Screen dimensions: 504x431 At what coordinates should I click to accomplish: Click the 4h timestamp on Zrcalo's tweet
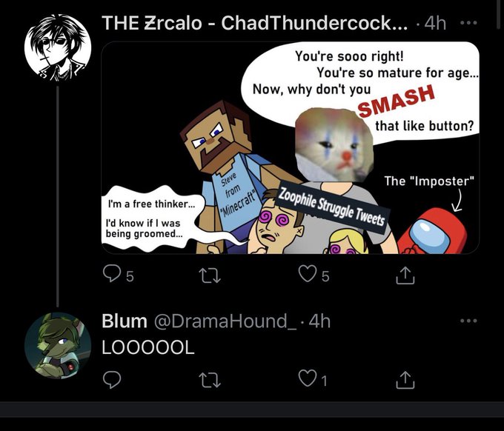tap(436, 23)
